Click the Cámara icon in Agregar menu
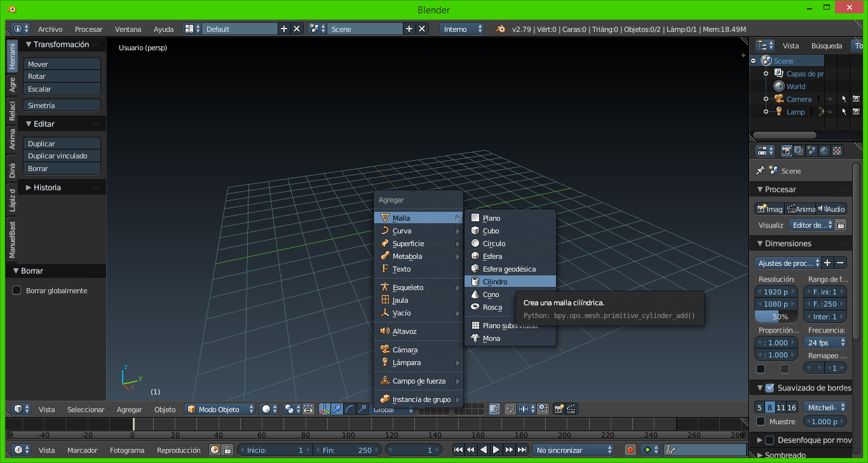The image size is (868, 463). pos(385,350)
